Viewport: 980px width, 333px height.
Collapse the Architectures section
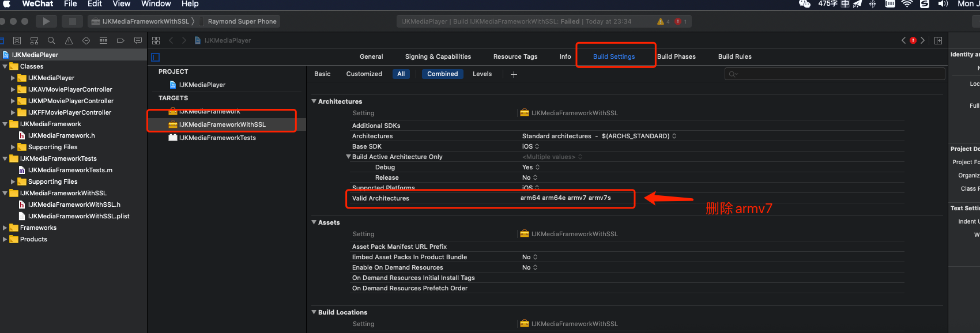pos(314,101)
